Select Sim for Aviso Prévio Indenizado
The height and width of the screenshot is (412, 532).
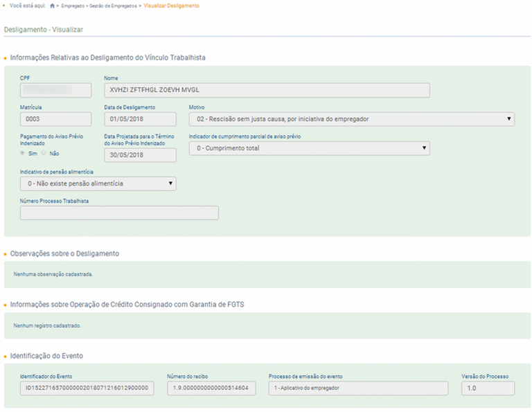click(24, 153)
